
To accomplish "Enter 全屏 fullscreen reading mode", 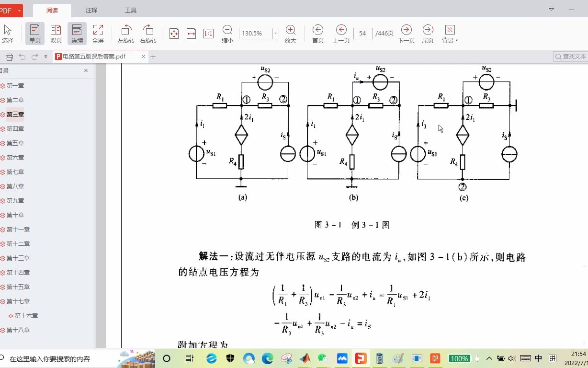I will pos(98,33).
